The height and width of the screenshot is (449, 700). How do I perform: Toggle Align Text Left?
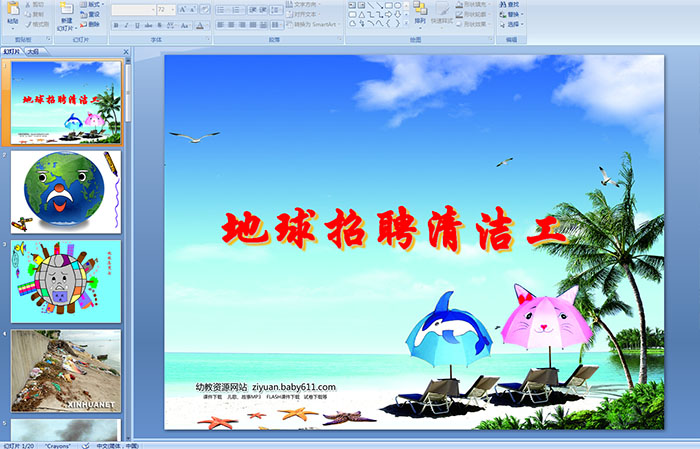[x=220, y=25]
